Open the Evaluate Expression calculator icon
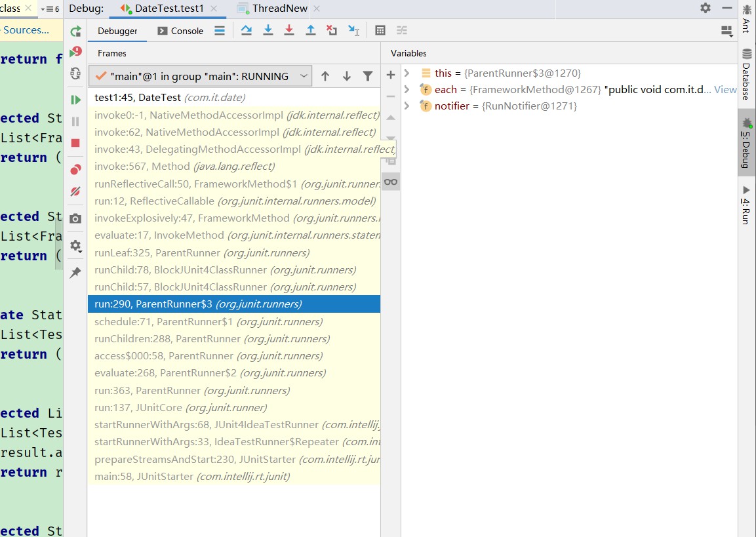Screen dimensions: 756x537 (x=380, y=30)
